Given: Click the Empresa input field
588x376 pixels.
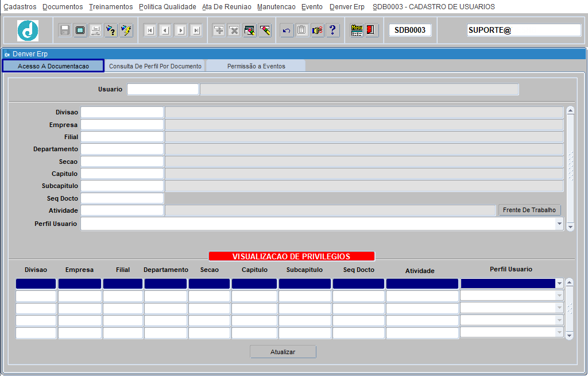Looking at the screenshot, I should click(x=122, y=125).
